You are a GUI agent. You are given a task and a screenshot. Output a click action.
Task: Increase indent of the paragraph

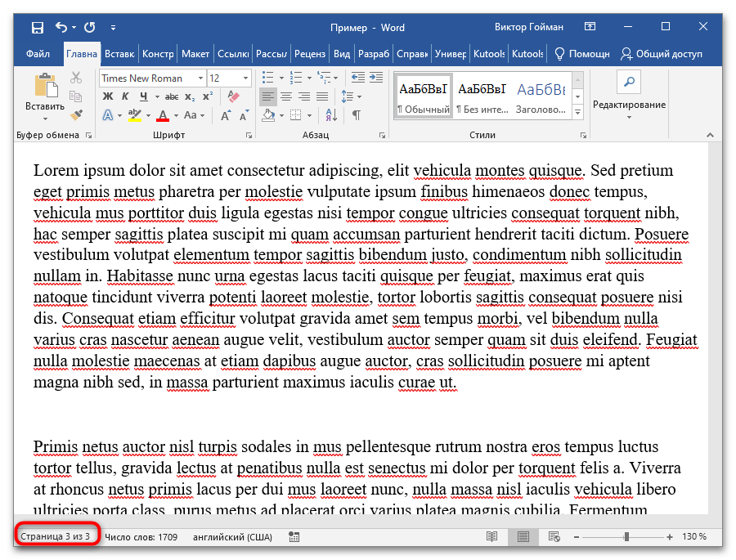(376, 78)
